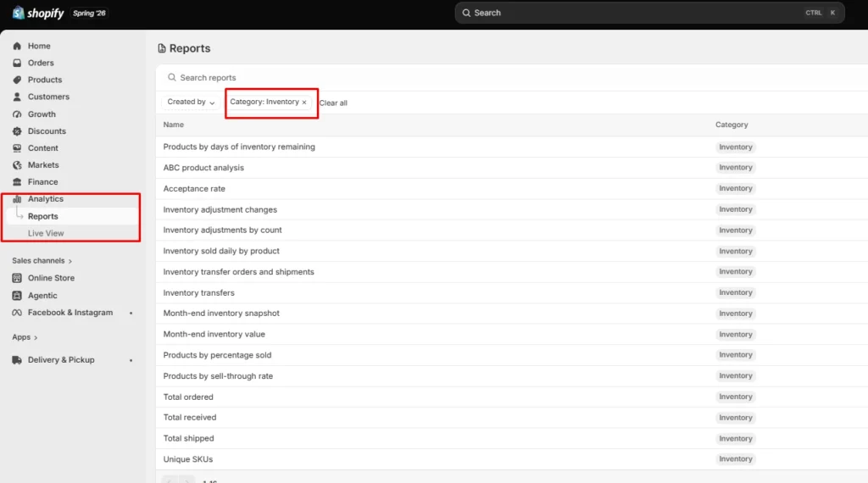Click the top Search input field

[649, 13]
